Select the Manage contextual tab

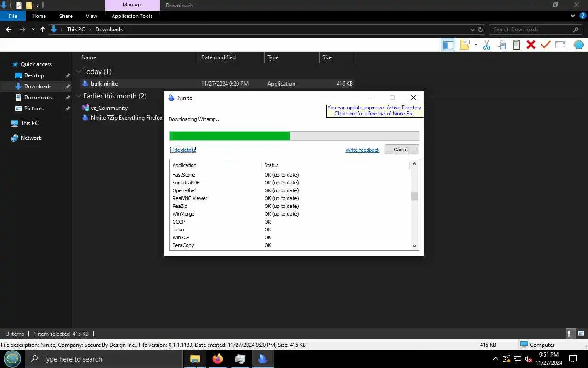132,5
